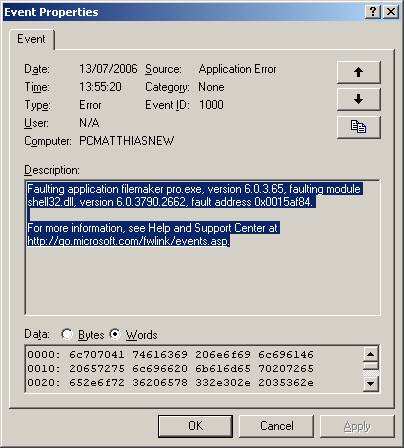Click the computer name PCMATTHIASNEW

pos(127,141)
